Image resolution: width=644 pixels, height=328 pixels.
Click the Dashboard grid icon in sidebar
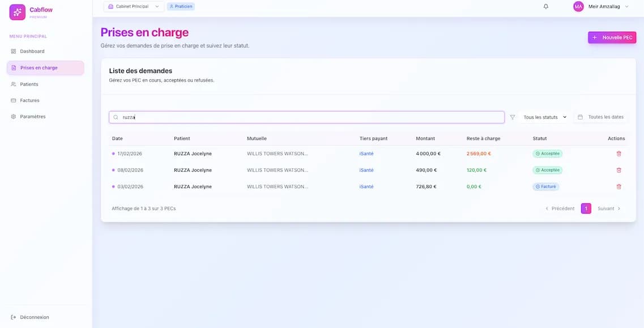pyautogui.click(x=13, y=52)
